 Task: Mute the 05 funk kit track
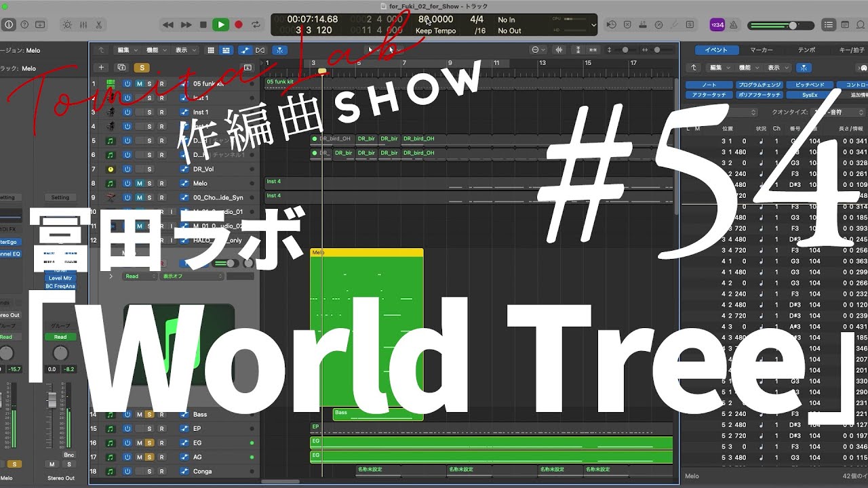click(x=140, y=83)
